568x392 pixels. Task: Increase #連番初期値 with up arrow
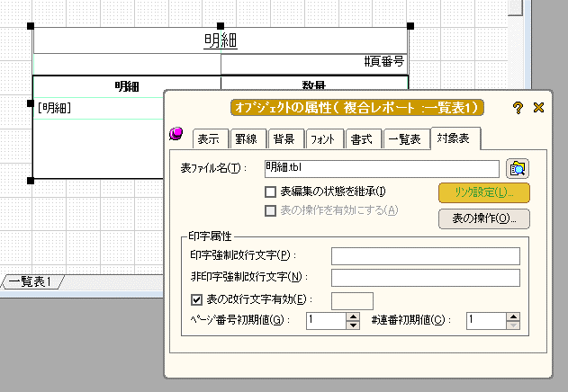513,316
